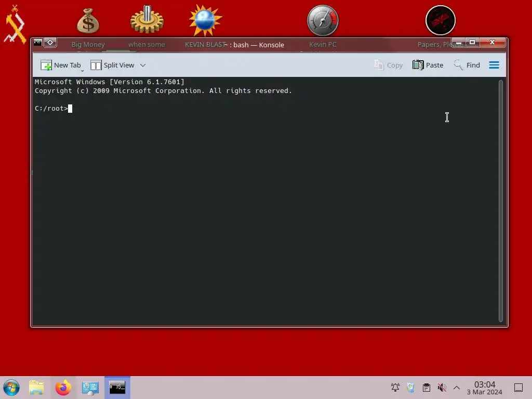The height and width of the screenshot is (399, 532).
Task: Click the terminal vertical scrollbar
Action: (500, 201)
